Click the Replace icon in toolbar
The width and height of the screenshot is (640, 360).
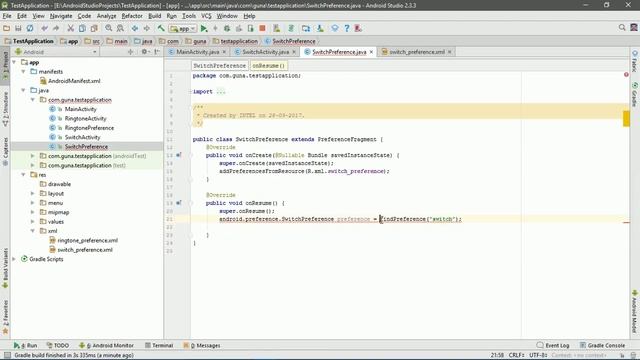(x=120, y=28)
